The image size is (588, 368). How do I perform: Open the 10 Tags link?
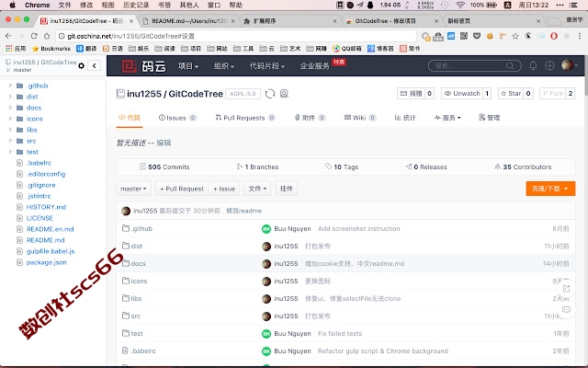342,167
